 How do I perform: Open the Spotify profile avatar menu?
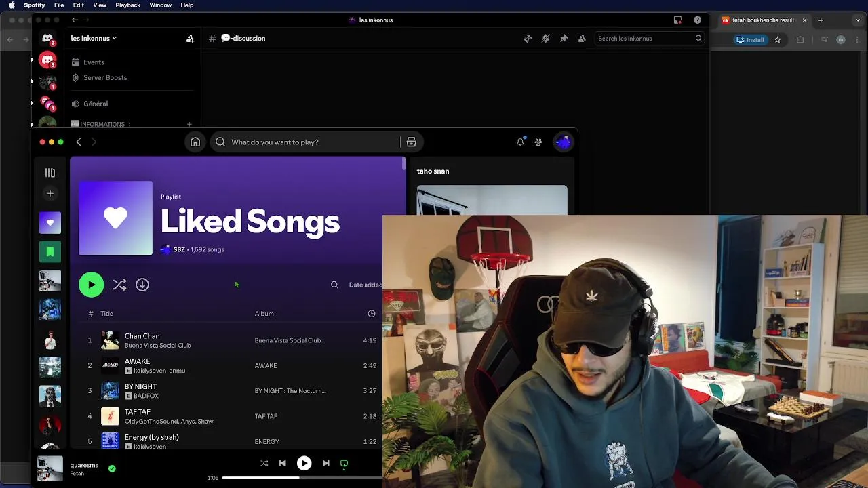(563, 142)
